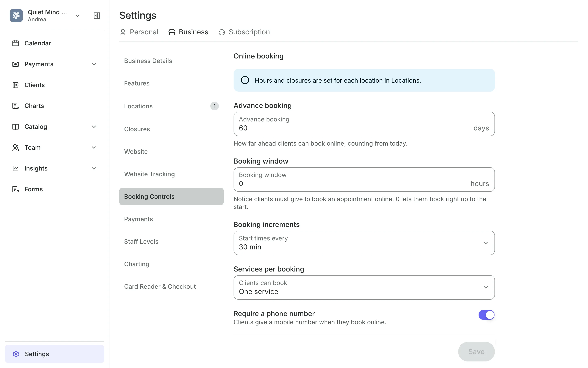Click the storefront icon next to Business
Screen dimensions: 588x368
tap(172, 32)
